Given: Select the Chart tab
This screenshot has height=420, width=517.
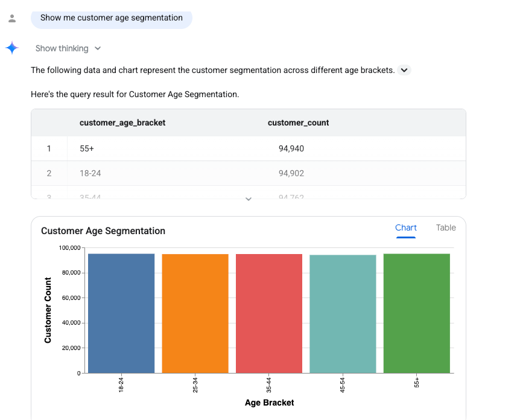Looking at the screenshot, I should click(406, 227).
